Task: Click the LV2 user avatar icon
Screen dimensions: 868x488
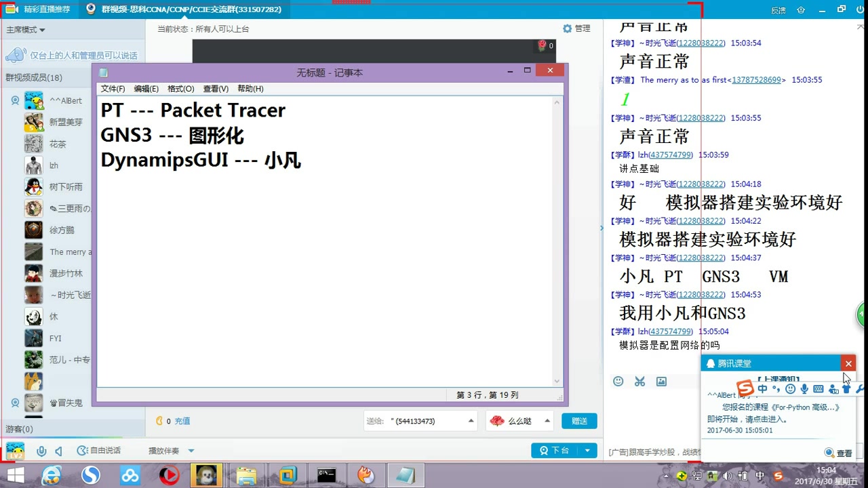Action: click(x=15, y=451)
